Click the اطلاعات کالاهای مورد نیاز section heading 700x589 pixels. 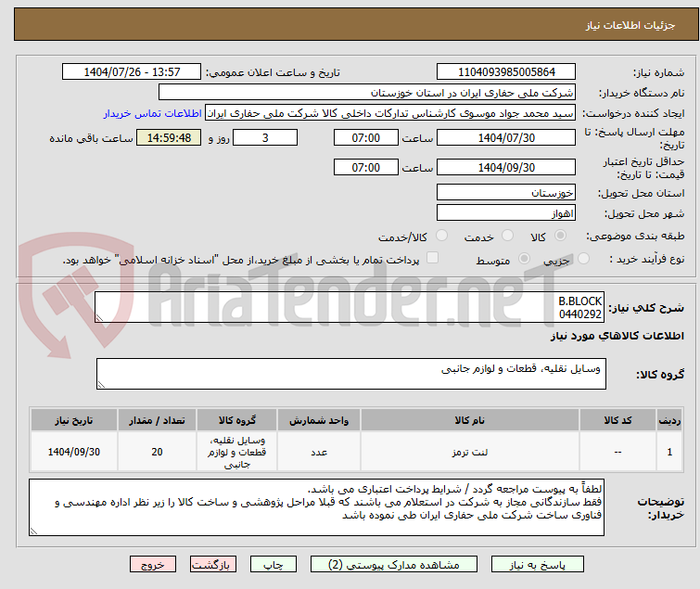pyautogui.click(x=617, y=336)
